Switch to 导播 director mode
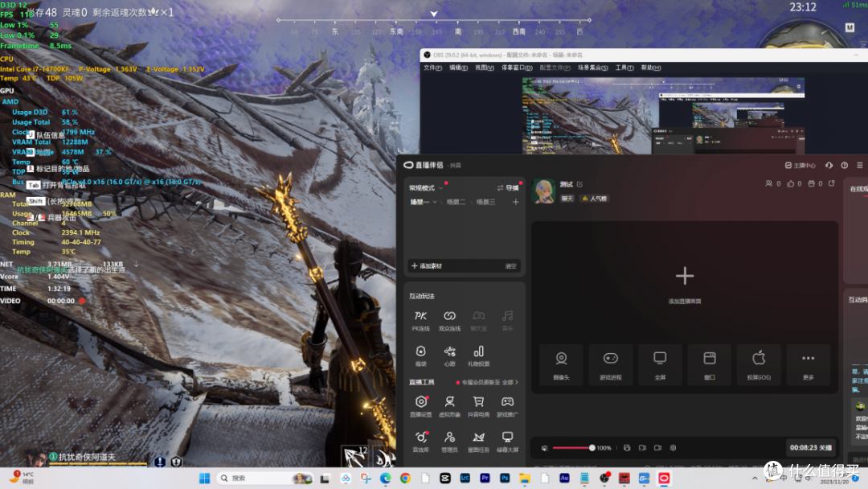Viewport: 868px width, 489px height. 508,187
